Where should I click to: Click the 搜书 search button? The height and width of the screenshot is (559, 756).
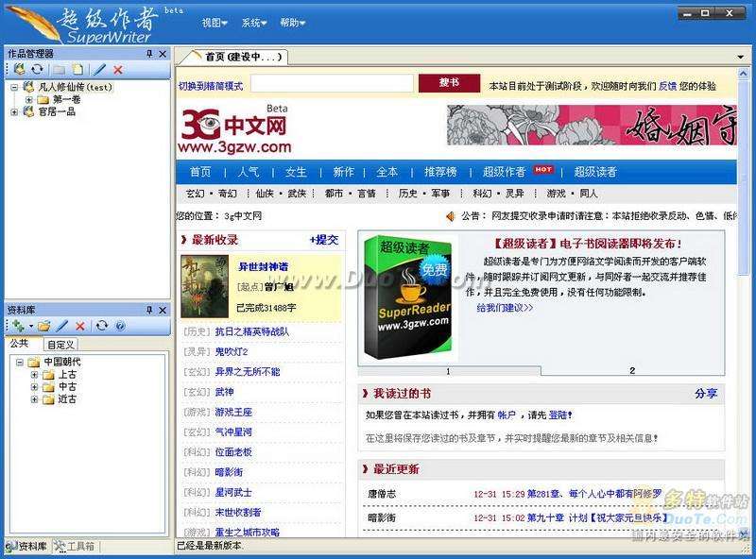point(450,83)
